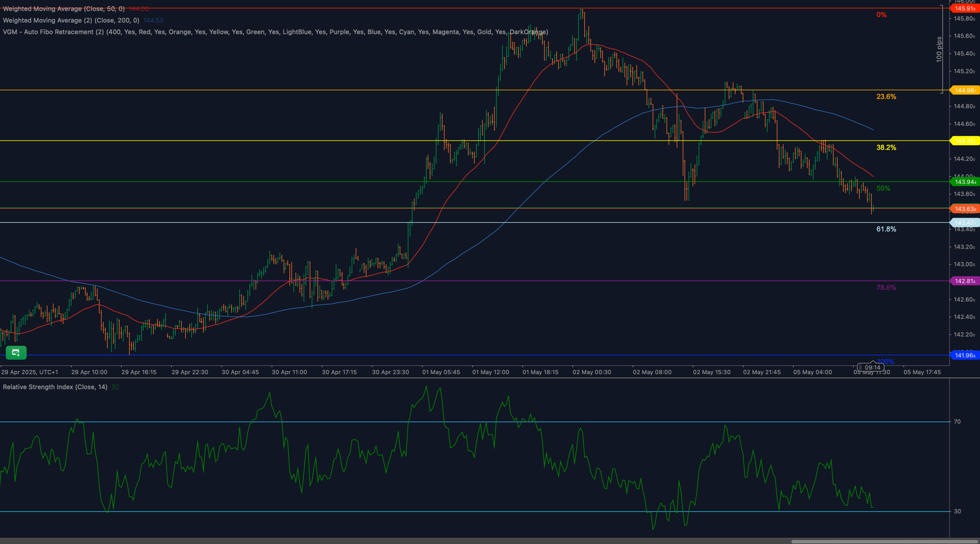Select the Weighted Moving Average (Close, 50, 0) indicator label
This screenshot has height=544, width=980.
pyautogui.click(x=64, y=9)
